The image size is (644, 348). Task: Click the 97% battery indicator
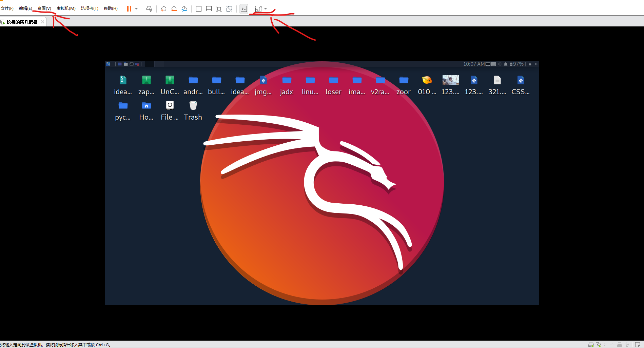[x=517, y=64]
